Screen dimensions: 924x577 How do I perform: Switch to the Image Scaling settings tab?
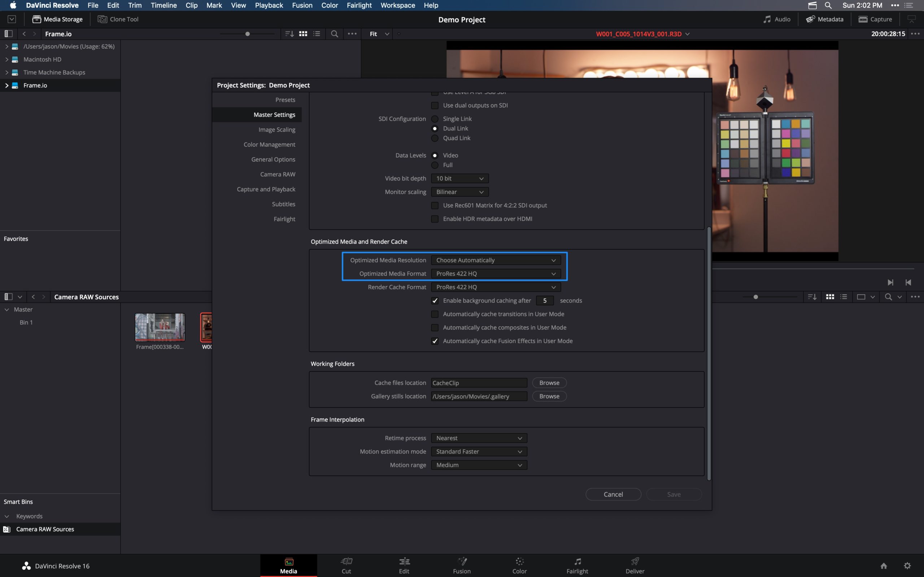(276, 129)
